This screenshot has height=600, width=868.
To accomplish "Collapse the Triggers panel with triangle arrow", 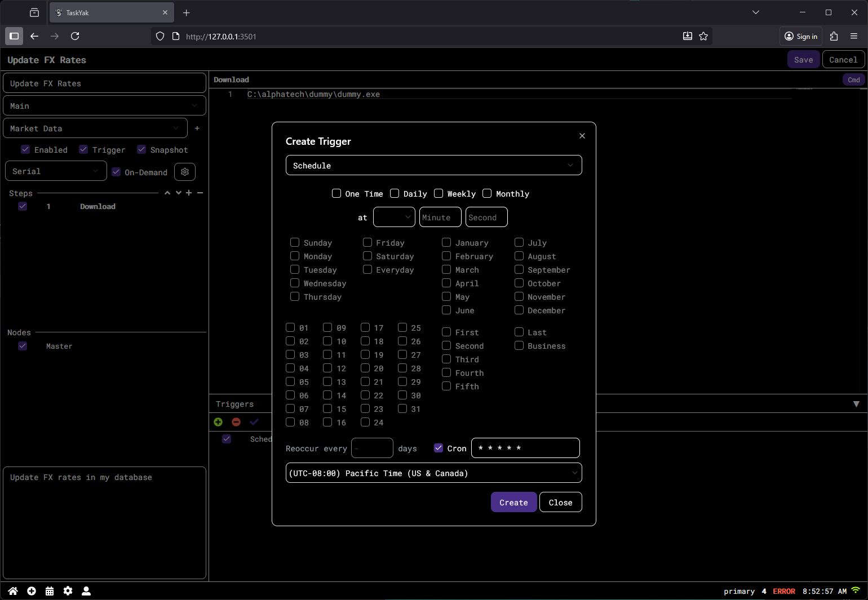I will tap(856, 404).
